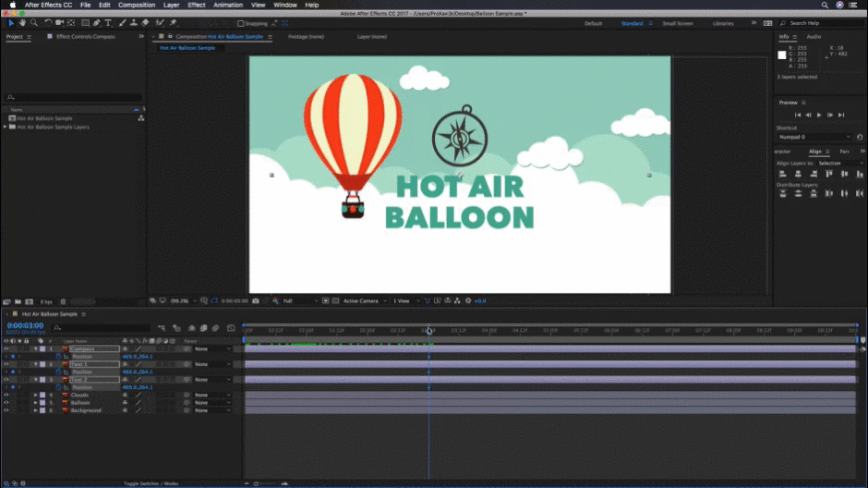This screenshot has width=868, height=488.
Task: Select the Puppet Pin tool
Action: 174,23
